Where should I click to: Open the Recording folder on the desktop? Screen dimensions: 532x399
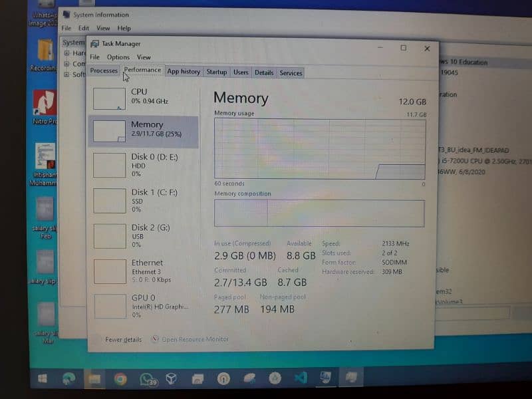[44, 55]
